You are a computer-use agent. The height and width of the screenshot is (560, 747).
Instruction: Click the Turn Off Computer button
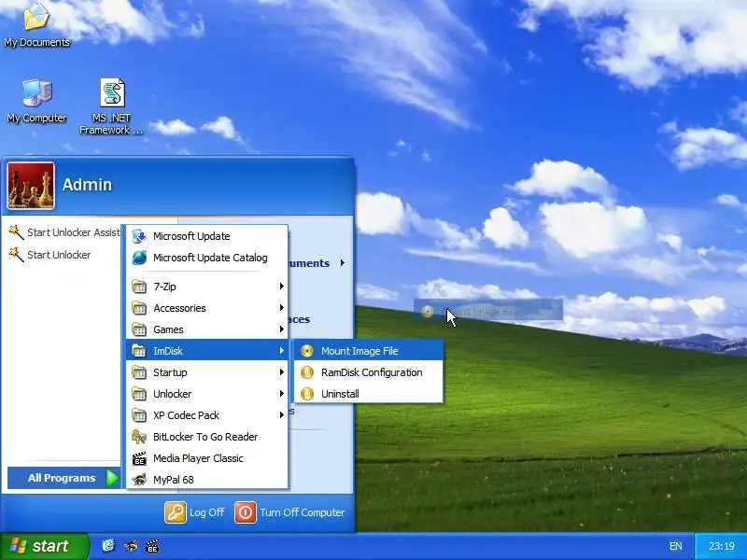289,512
